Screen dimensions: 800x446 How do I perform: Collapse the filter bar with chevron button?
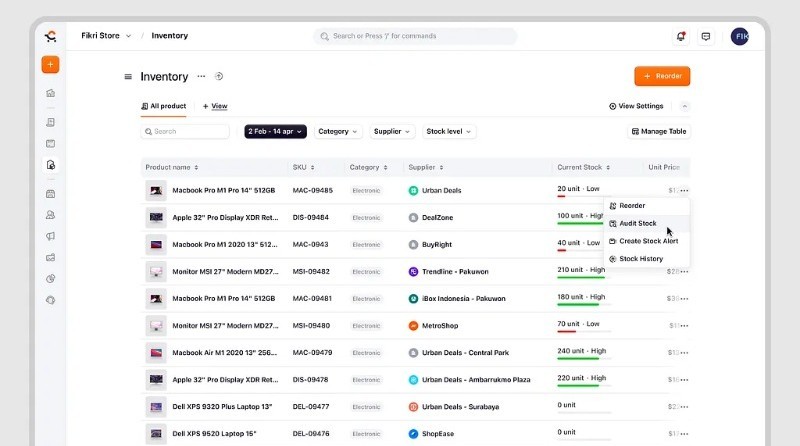coord(685,106)
